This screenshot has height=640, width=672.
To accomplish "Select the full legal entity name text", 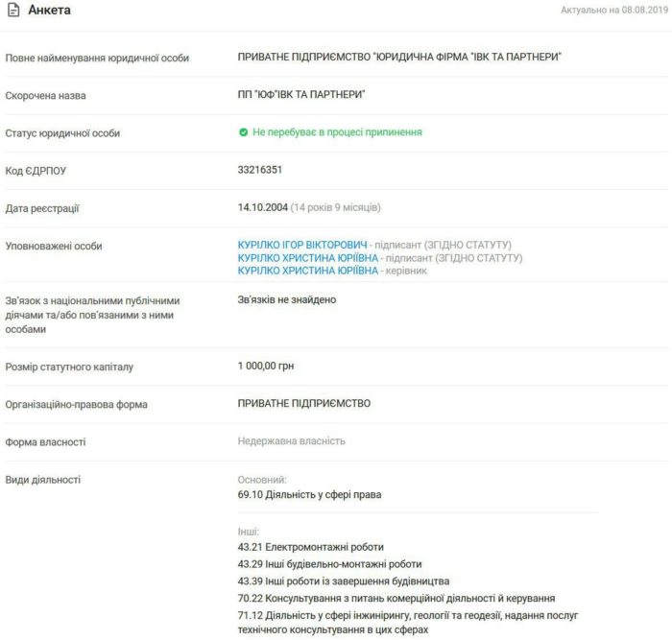I will 399,58.
